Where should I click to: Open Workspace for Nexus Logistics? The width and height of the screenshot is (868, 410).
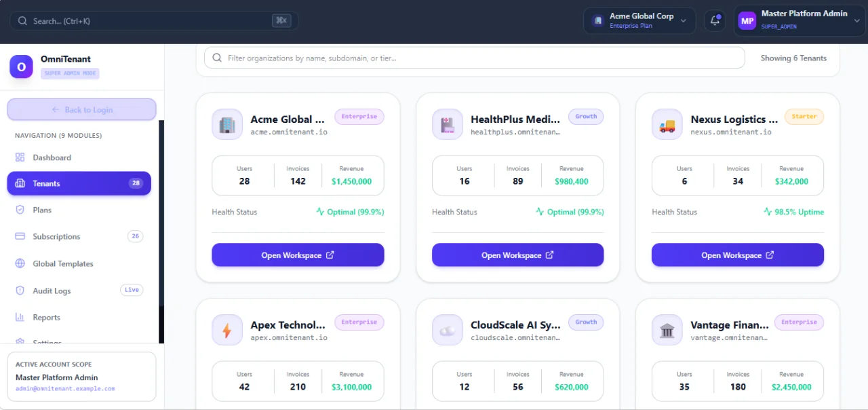pos(738,255)
